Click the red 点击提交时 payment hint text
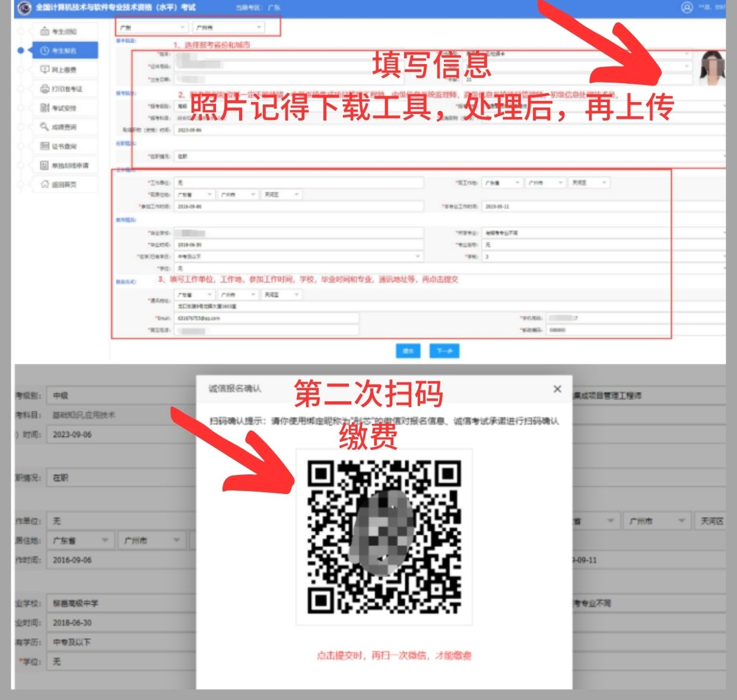This screenshot has width=737, height=700. point(394,655)
